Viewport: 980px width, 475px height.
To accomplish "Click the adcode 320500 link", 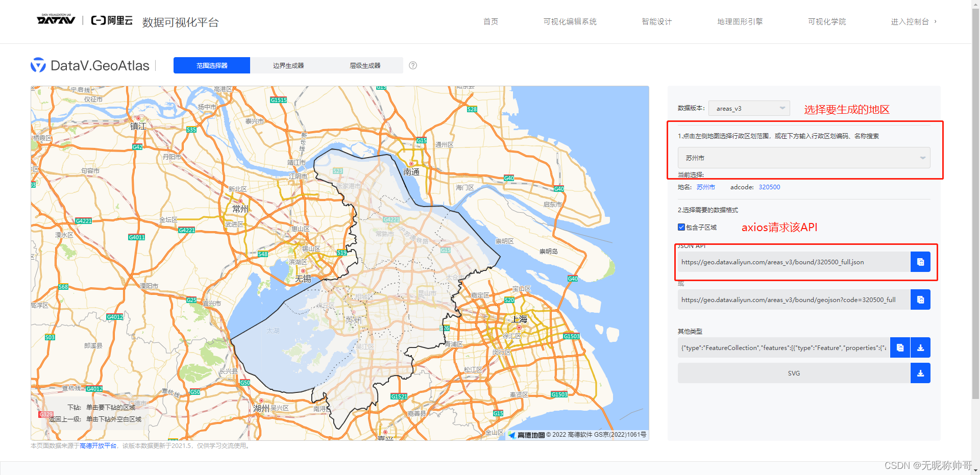I will (x=769, y=187).
